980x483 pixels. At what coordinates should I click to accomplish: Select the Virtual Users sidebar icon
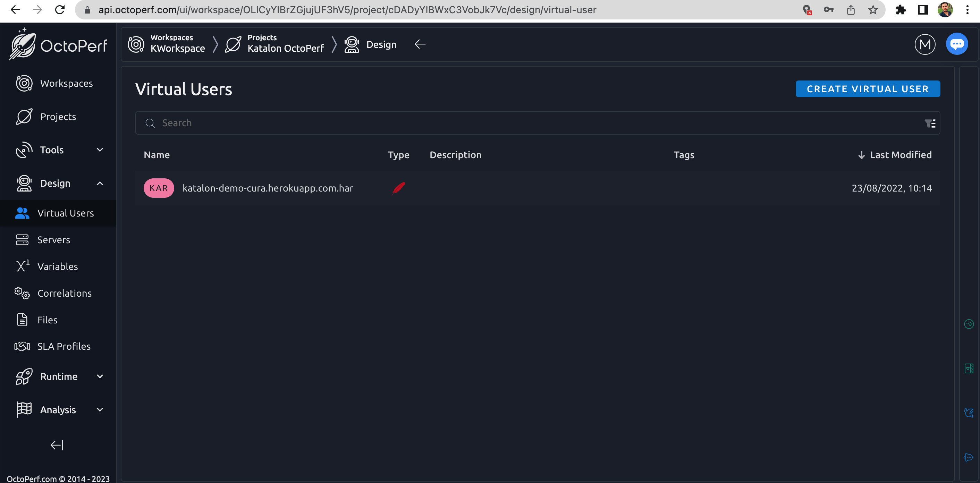tap(22, 213)
